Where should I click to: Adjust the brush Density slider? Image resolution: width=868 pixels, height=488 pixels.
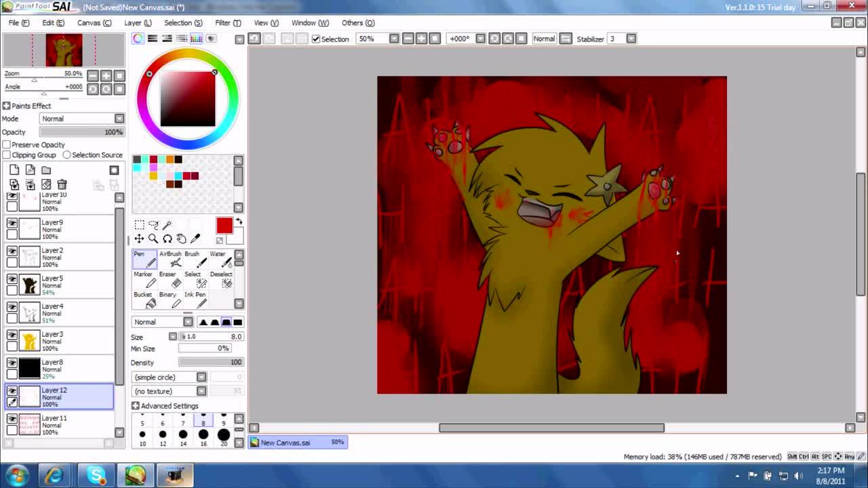(x=210, y=363)
